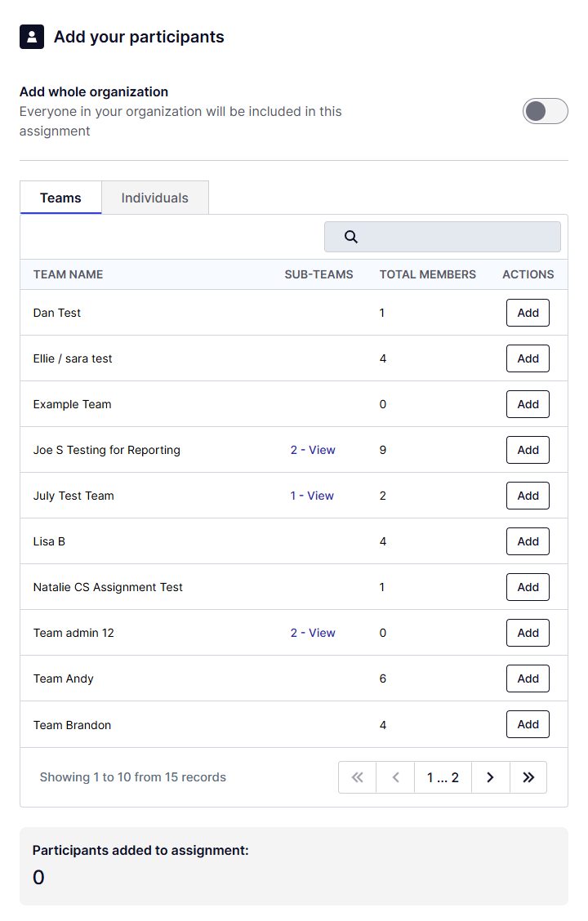Add the Lisa B team
The image size is (588, 921).
tap(528, 541)
